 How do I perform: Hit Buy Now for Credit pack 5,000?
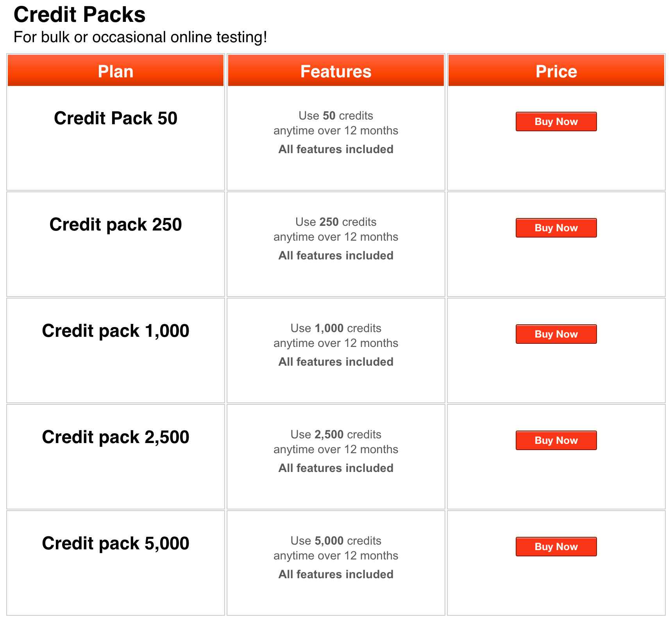(556, 547)
